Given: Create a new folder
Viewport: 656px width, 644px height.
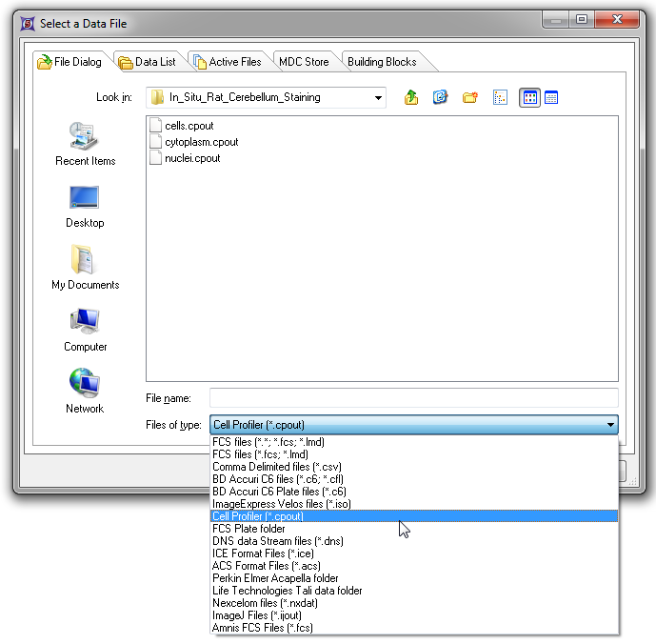Looking at the screenshot, I should (x=469, y=97).
